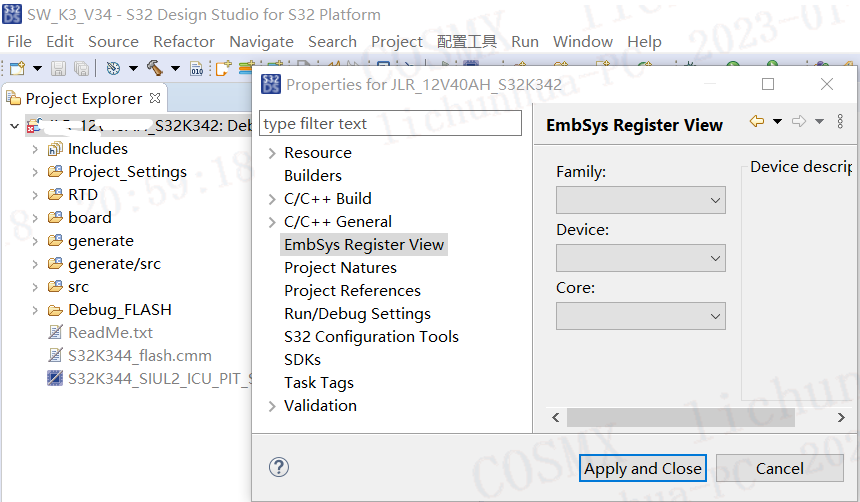The height and width of the screenshot is (502, 860).
Task: Expand the Project_Settings folder
Action: [35, 172]
